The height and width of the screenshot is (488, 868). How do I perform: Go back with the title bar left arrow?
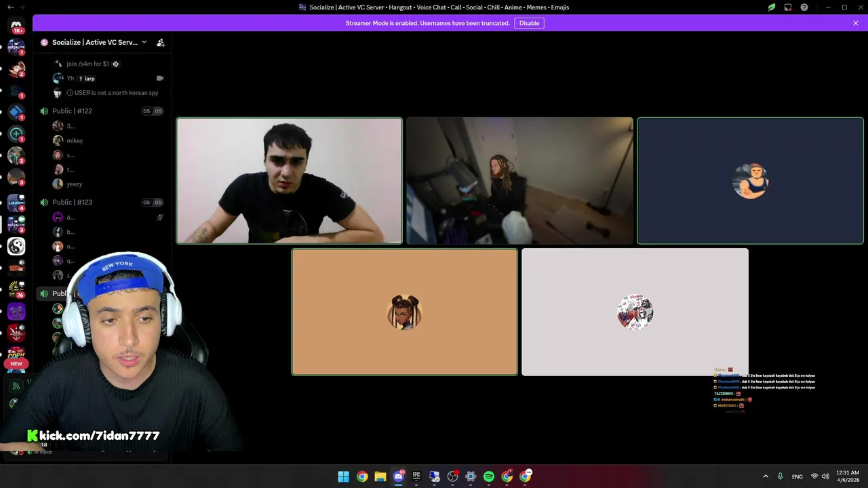pyautogui.click(x=10, y=7)
